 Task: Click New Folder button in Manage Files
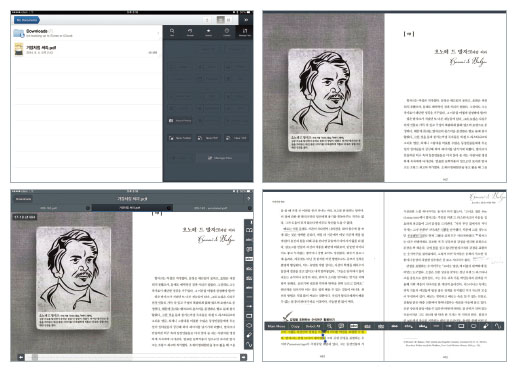coord(180,138)
